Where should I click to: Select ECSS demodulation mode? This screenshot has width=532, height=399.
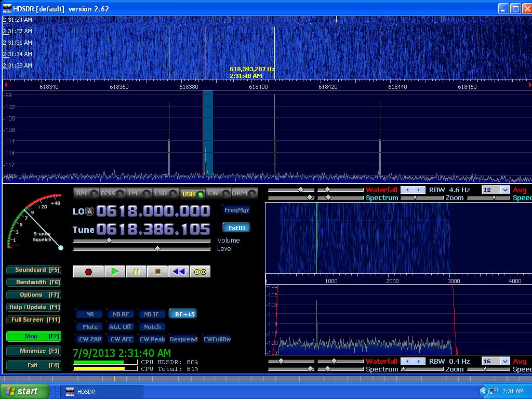[x=112, y=193]
